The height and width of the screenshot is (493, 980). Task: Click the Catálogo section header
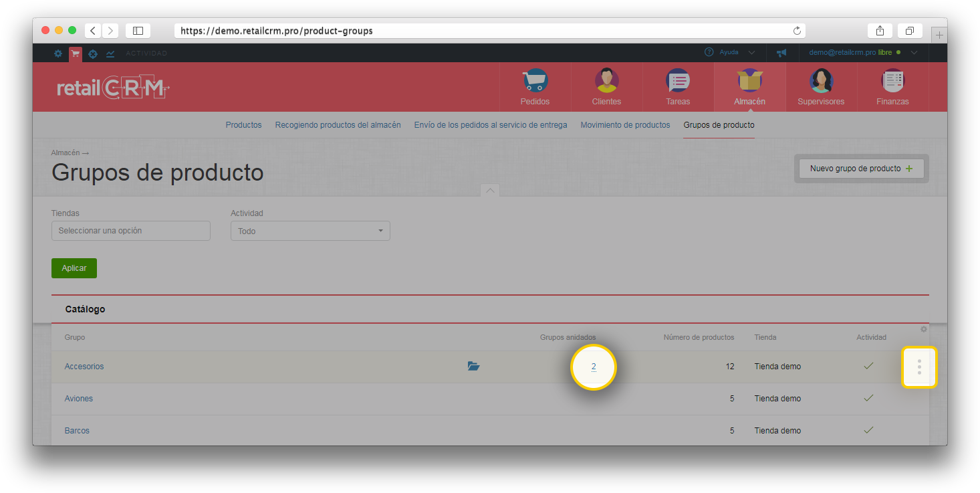click(85, 309)
